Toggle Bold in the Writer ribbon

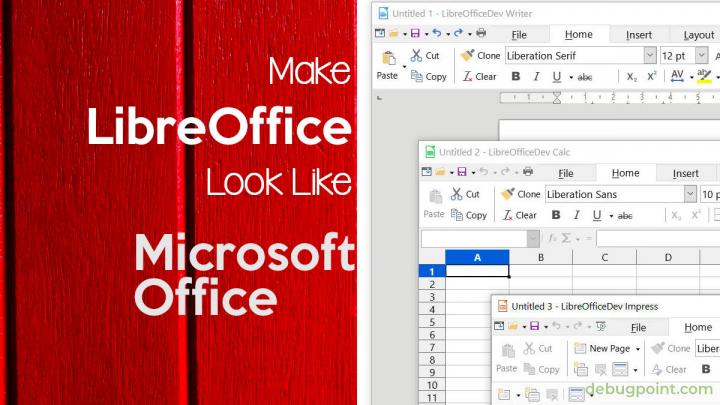click(516, 77)
